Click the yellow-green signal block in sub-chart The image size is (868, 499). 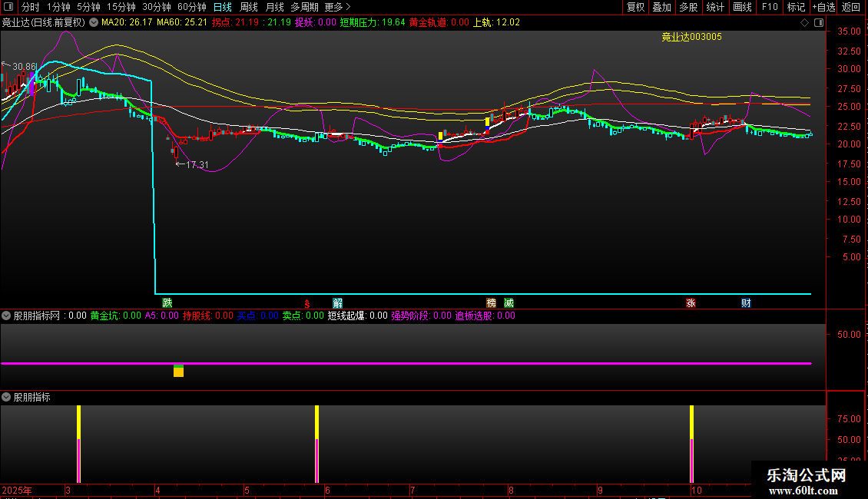(x=178, y=371)
